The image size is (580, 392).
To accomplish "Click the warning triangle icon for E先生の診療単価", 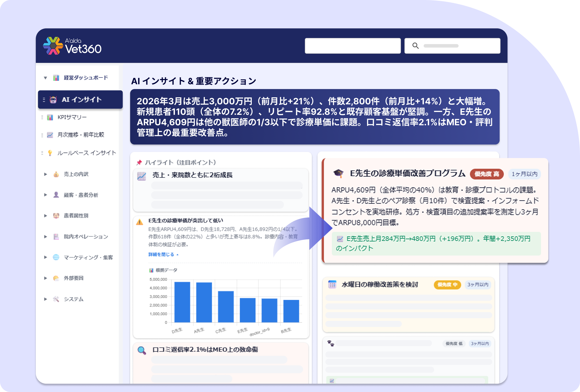I will click(x=140, y=222).
